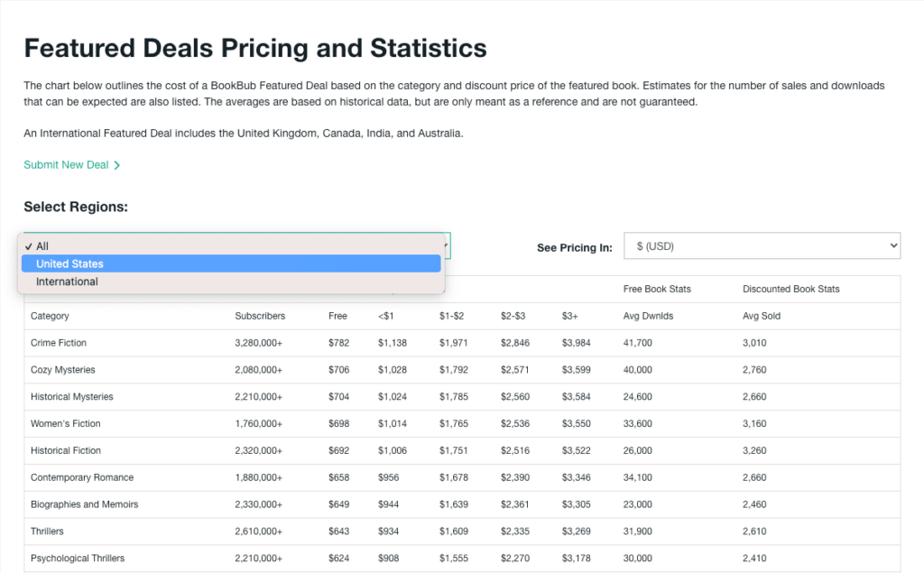Select the Crime Fiction category row
This screenshot has width=924, height=573.
coord(59,343)
